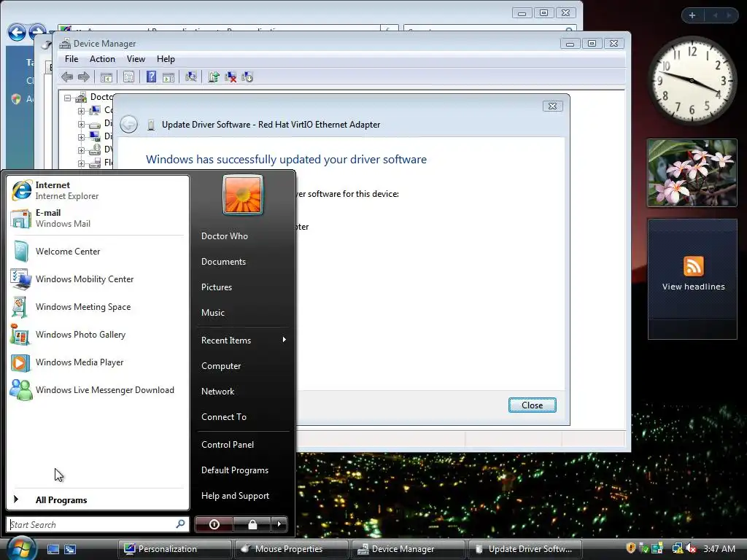Open Help and Support from Start menu

pos(236,496)
